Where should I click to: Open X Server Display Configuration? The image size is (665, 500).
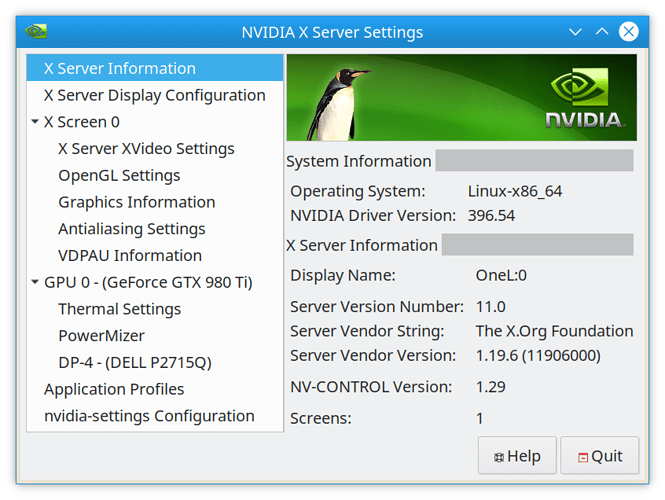(155, 95)
